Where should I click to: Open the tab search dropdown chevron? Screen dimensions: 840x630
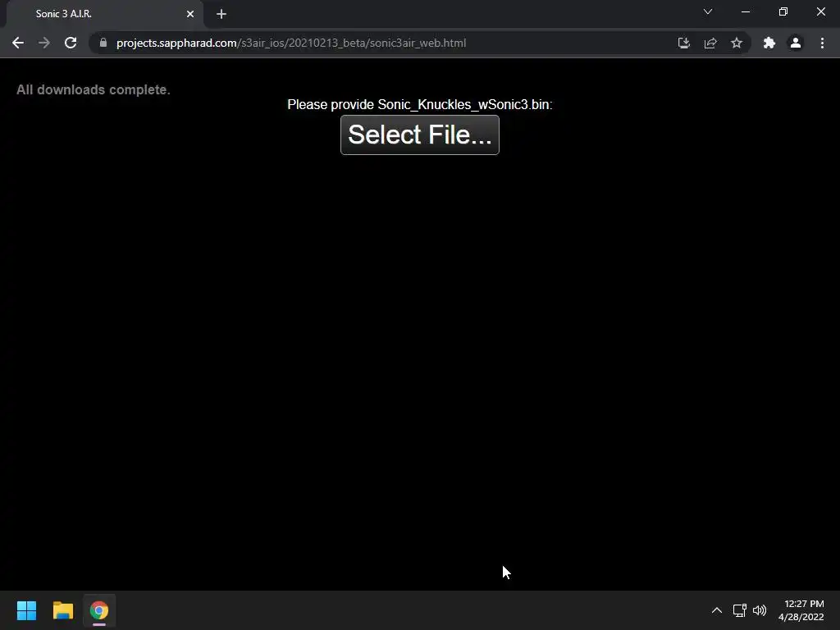[x=708, y=11]
